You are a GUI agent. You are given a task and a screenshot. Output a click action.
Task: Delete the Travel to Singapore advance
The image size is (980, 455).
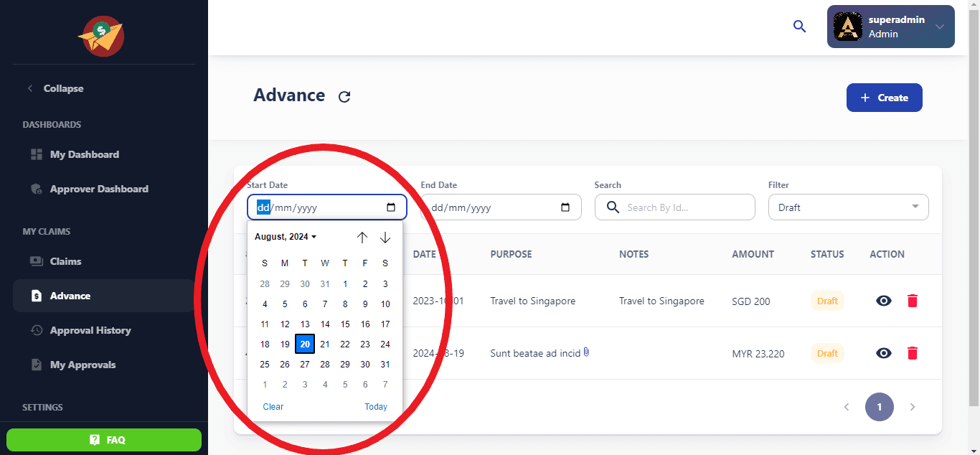(x=912, y=301)
